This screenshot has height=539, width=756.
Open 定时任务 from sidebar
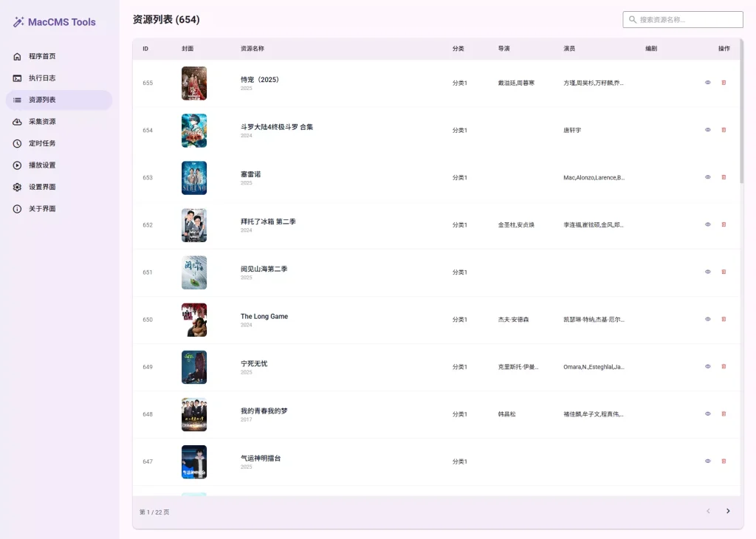pos(42,143)
